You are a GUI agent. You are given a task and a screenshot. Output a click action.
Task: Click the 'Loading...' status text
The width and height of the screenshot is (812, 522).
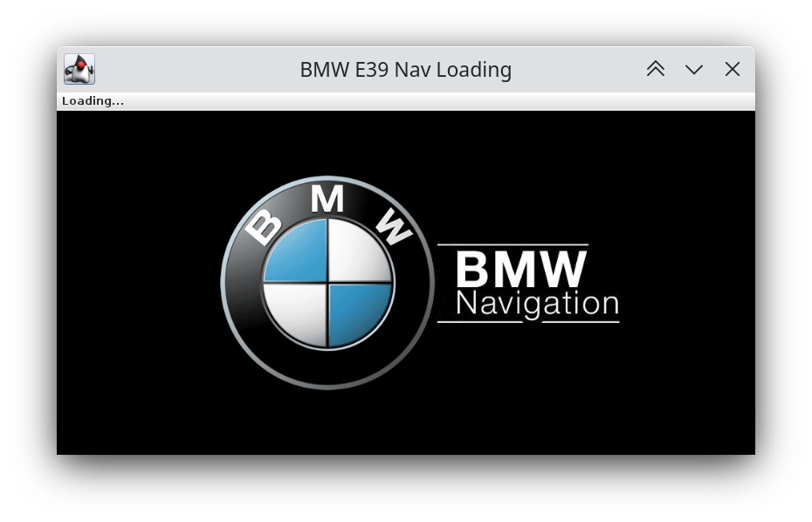click(93, 101)
